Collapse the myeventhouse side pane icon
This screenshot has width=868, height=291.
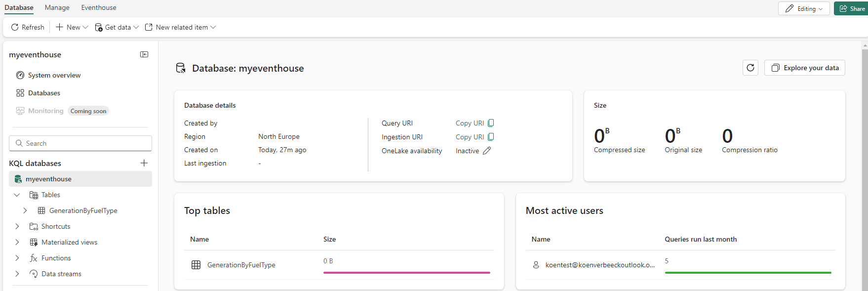144,54
